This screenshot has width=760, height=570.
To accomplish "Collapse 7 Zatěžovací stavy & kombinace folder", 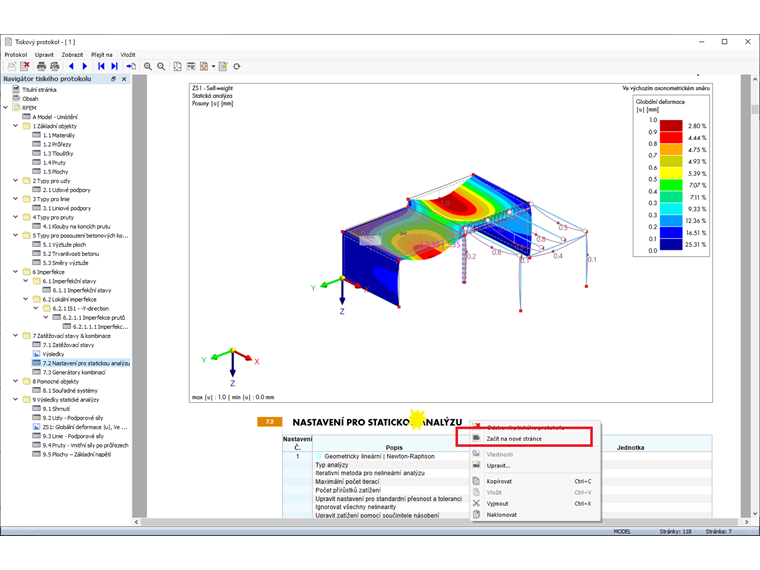I will click(x=16, y=335).
